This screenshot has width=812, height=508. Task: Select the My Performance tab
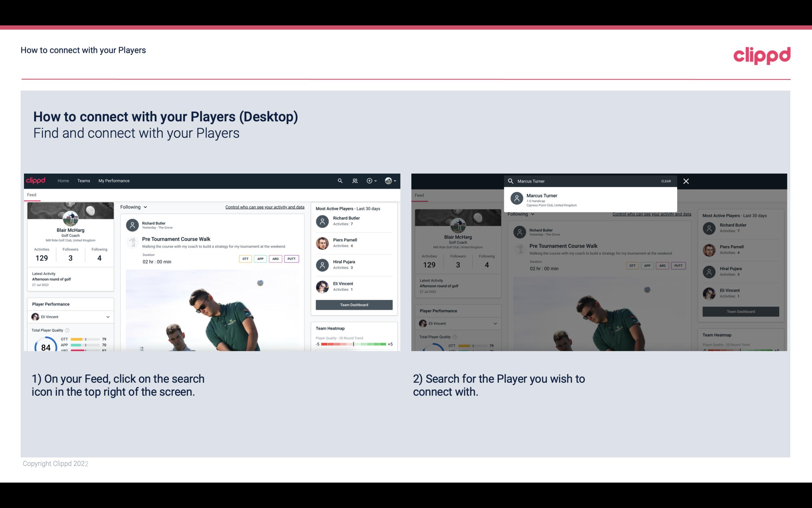(x=114, y=180)
